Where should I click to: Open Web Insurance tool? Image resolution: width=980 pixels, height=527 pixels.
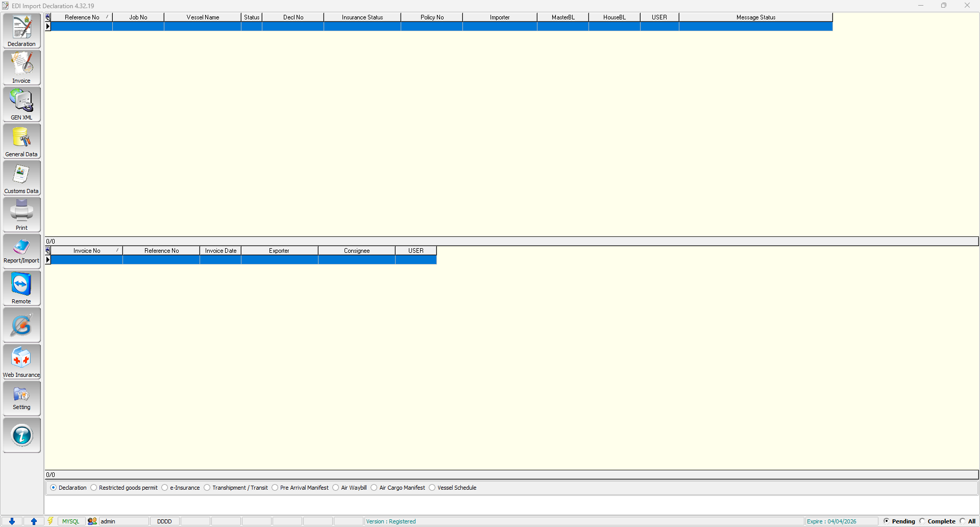coord(21,362)
